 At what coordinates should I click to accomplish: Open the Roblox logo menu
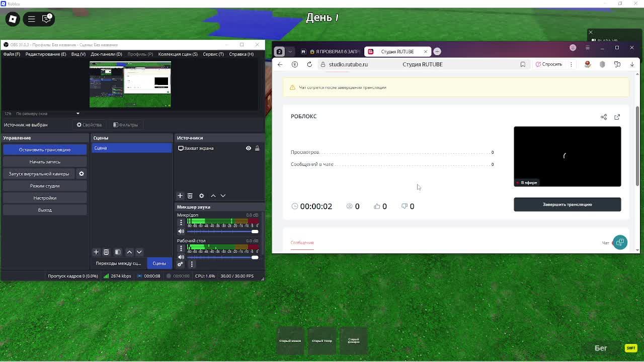13,19
